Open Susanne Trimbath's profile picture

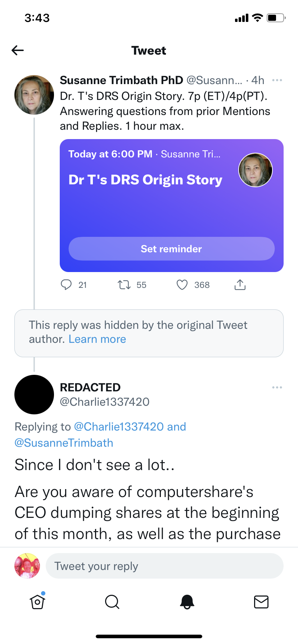point(34,95)
